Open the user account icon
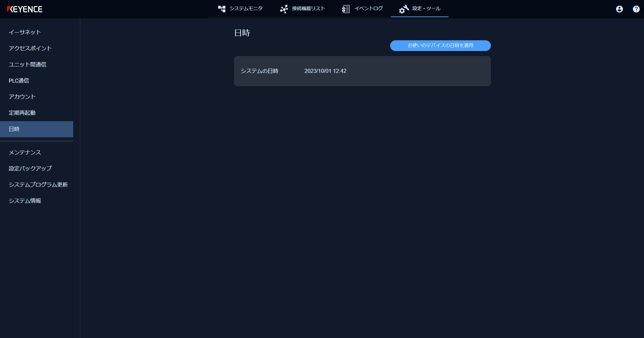 (619, 9)
